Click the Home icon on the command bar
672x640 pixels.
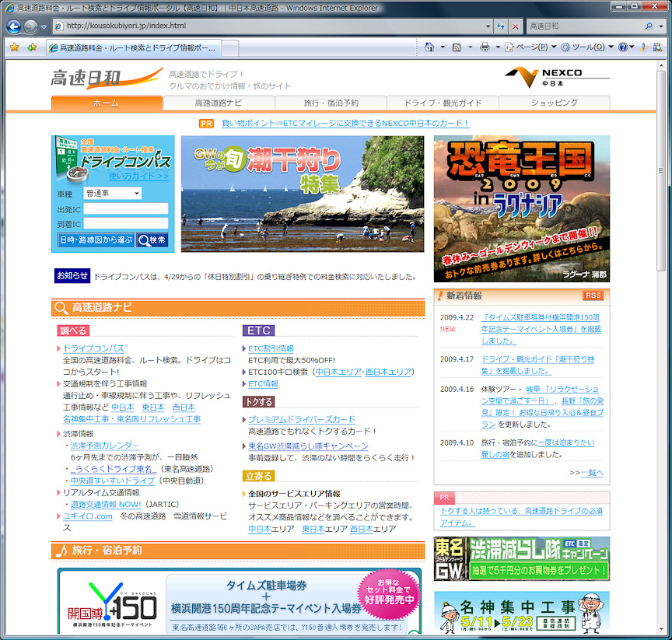430,47
